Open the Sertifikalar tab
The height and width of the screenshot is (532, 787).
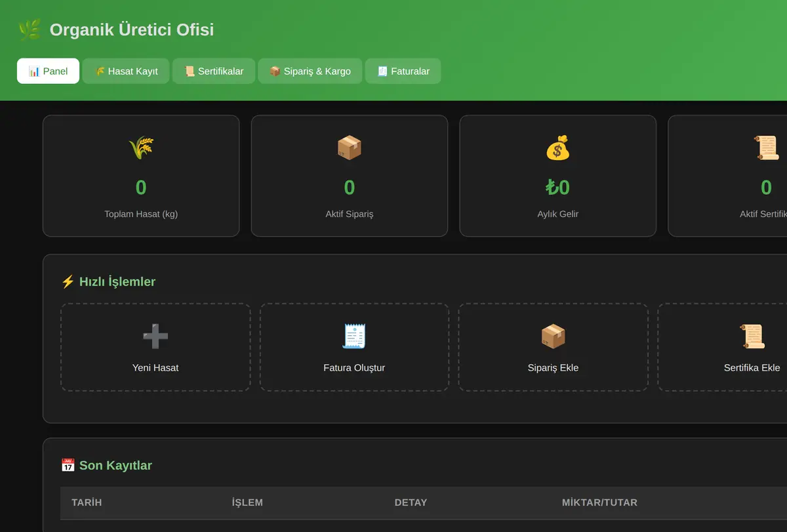pyautogui.click(x=214, y=71)
